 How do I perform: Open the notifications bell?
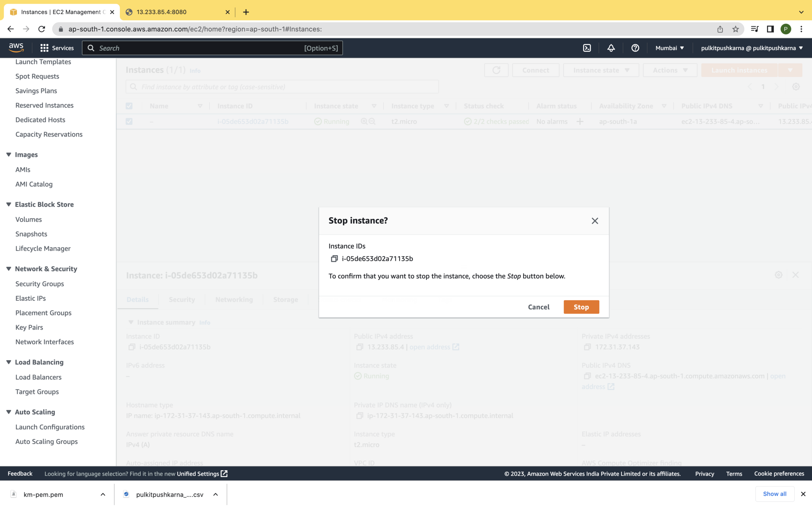click(x=611, y=48)
